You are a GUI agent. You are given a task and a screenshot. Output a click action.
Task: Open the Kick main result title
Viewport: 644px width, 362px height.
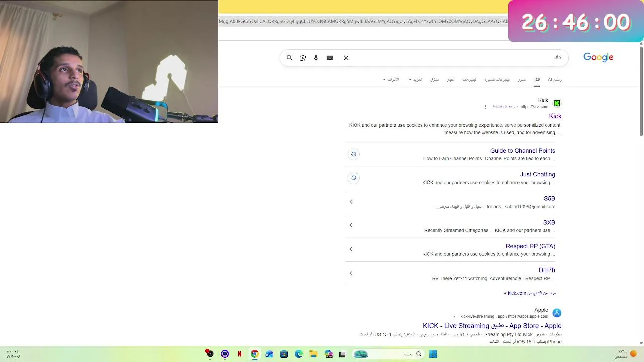coord(555,116)
